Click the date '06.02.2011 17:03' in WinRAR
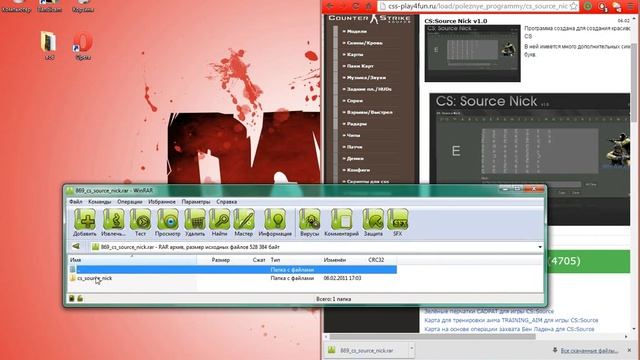The image size is (640, 360). 342,278
